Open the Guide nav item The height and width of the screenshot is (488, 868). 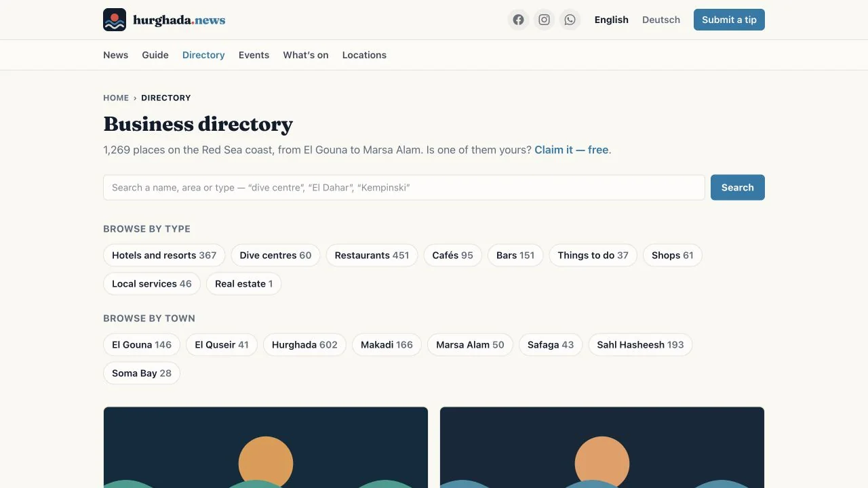[x=155, y=55]
